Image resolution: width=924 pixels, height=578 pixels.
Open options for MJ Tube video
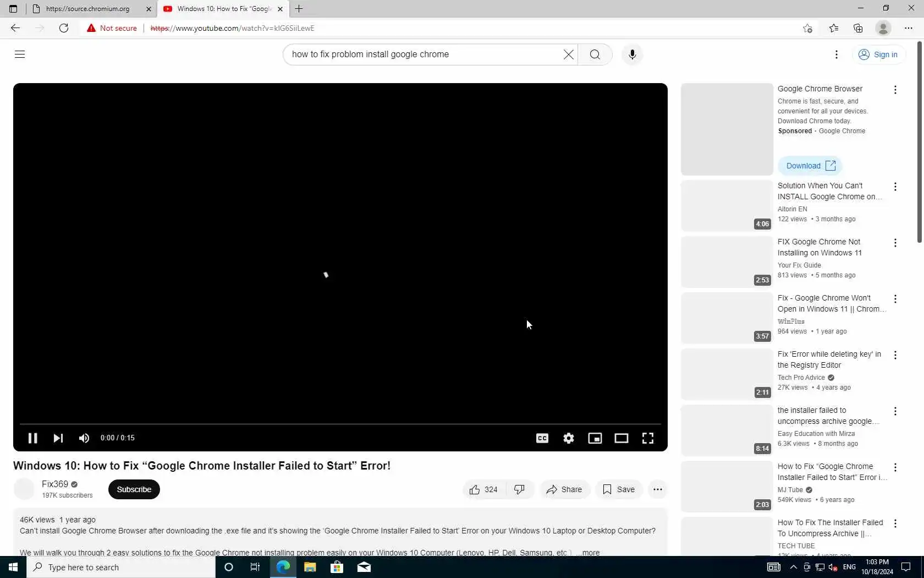(895, 467)
